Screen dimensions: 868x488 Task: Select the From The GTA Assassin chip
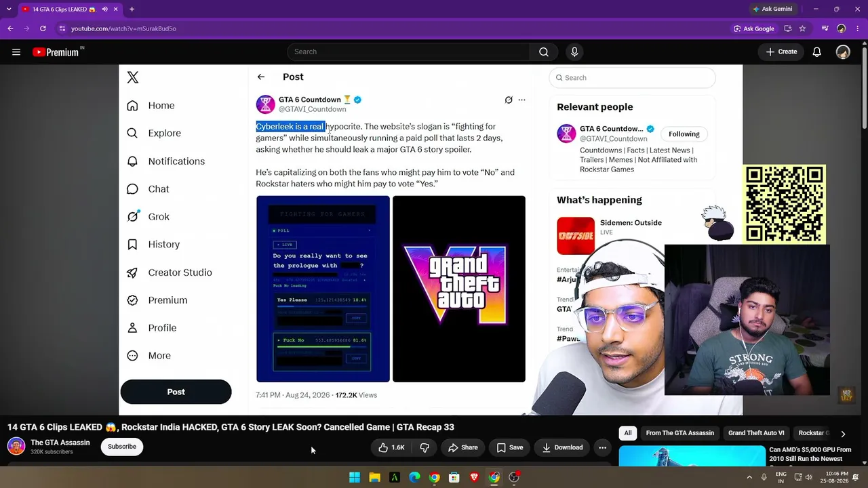click(679, 433)
